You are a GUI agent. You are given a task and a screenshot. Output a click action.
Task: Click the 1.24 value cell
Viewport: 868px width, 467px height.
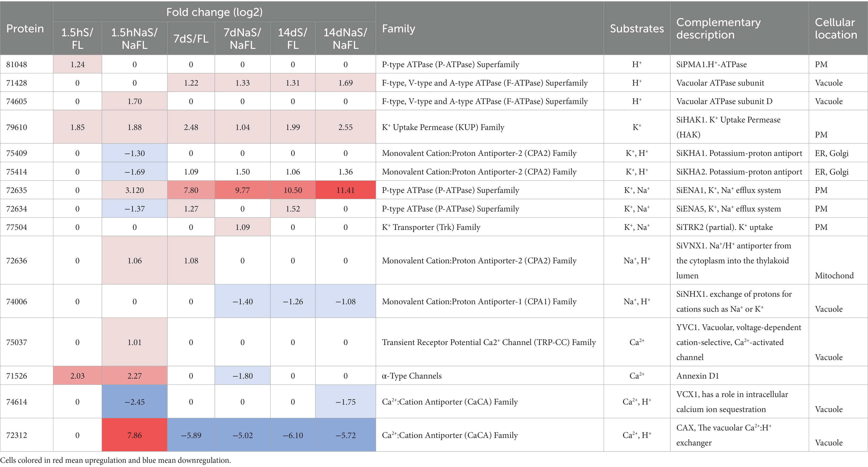[78, 64]
